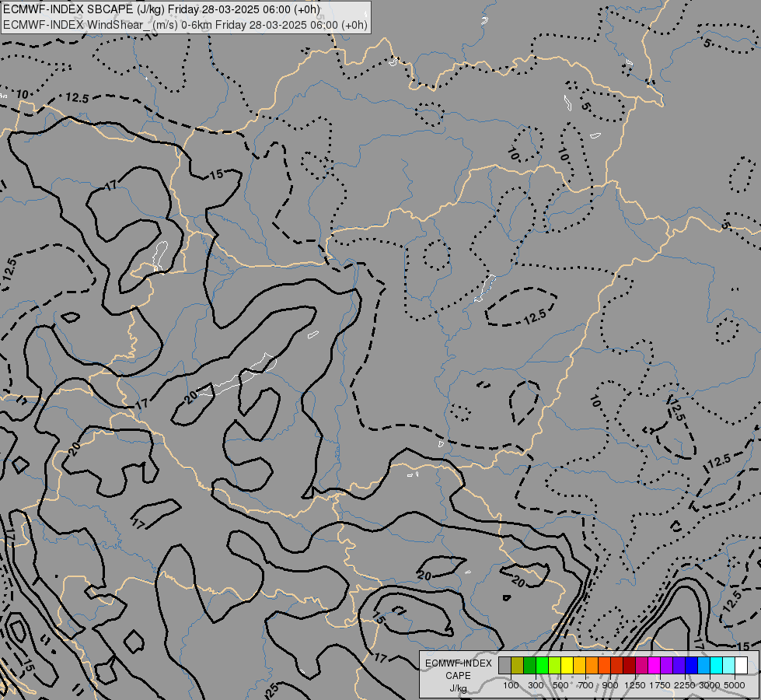Click the '25' contour label at the map bottom
Viewport: 761px width, 700px height.
(272, 689)
